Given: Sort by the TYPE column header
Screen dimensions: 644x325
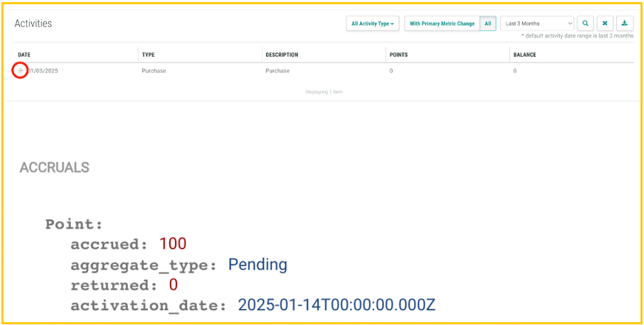Looking at the screenshot, I should pos(148,55).
